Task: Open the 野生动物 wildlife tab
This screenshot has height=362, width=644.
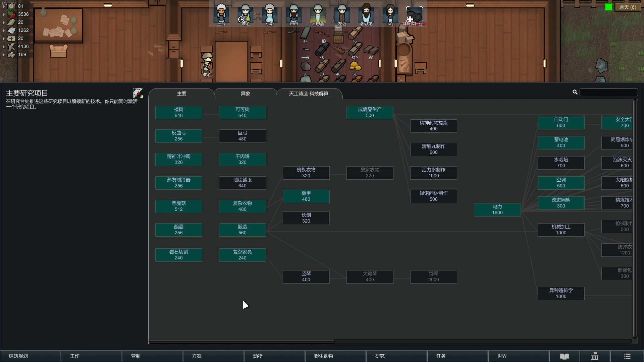Action: [x=336, y=356]
